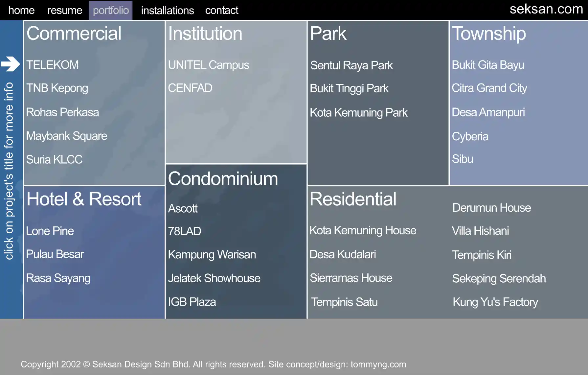Click the Condominium category heading
Image resolution: width=588 pixels, height=375 pixels.
(x=223, y=179)
